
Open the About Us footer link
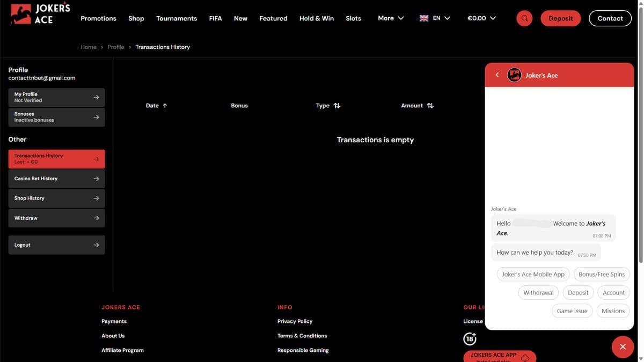tap(113, 336)
